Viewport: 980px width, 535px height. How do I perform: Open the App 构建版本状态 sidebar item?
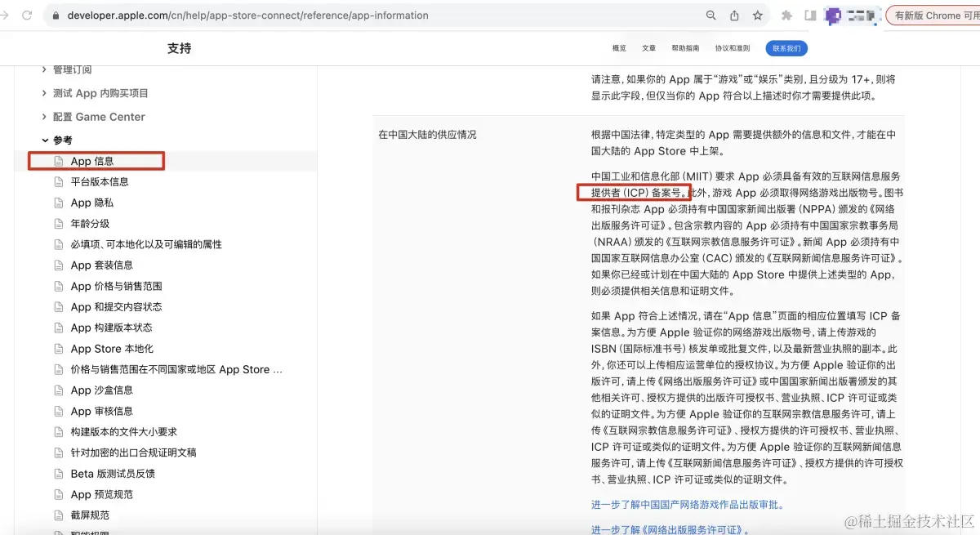pos(112,328)
